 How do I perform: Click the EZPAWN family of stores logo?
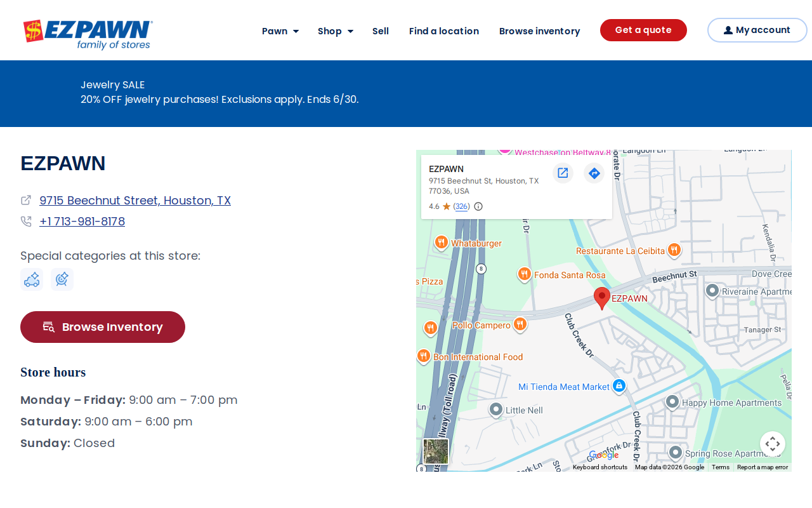click(88, 34)
